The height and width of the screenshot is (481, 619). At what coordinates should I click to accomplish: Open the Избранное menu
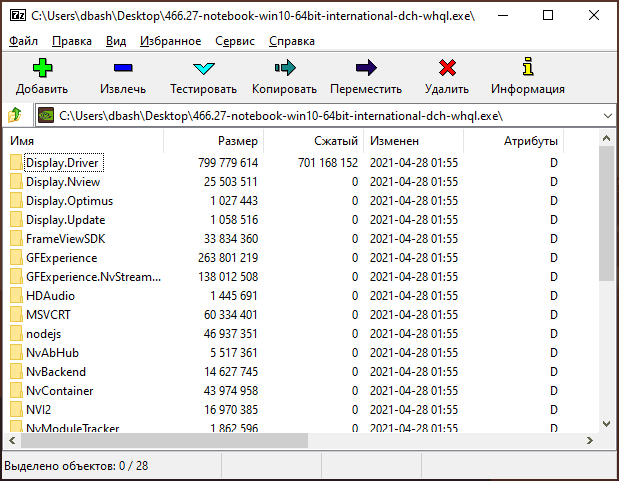click(x=171, y=41)
